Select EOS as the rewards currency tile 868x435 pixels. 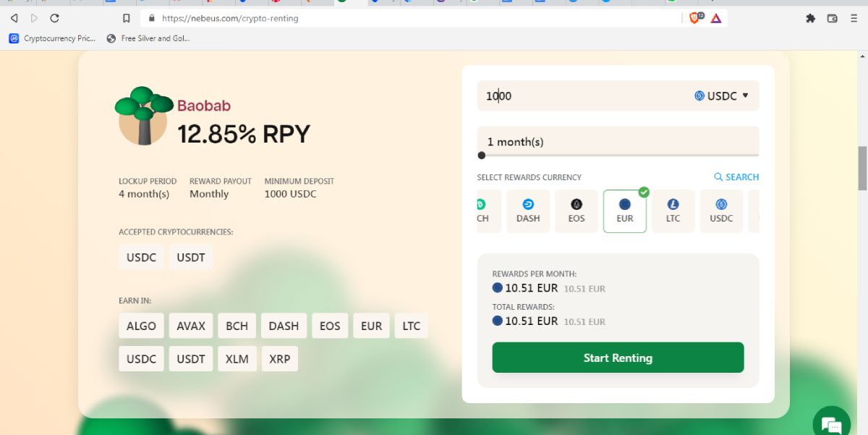coord(576,211)
